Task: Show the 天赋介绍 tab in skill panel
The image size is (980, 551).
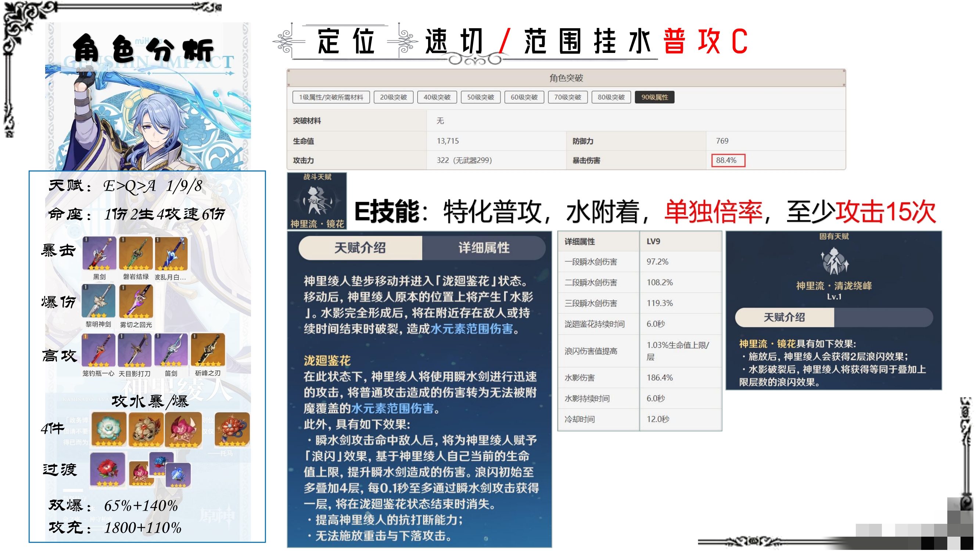Action: click(360, 248)
